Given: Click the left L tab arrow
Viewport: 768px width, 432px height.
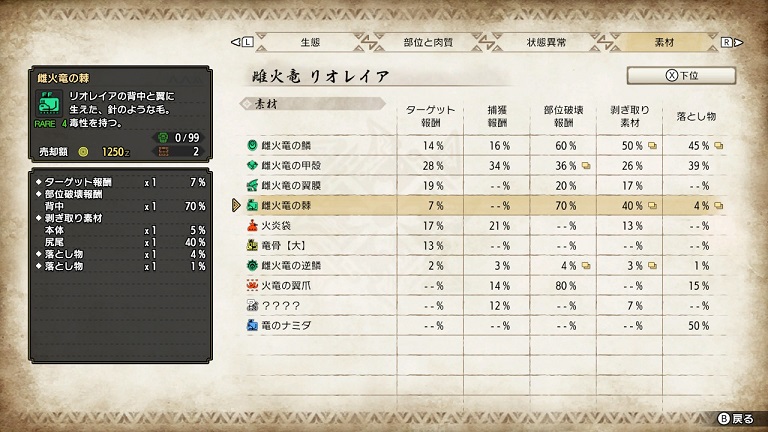Looking at the screenshot, I should (x=242, y=42).
